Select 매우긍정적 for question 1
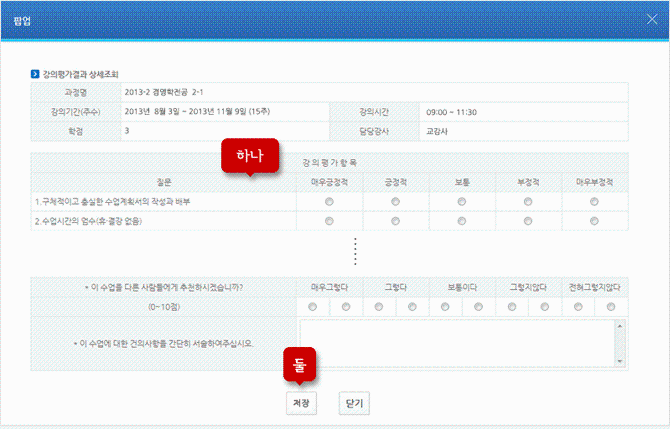The image size is (670, 429). pos(329,202)
